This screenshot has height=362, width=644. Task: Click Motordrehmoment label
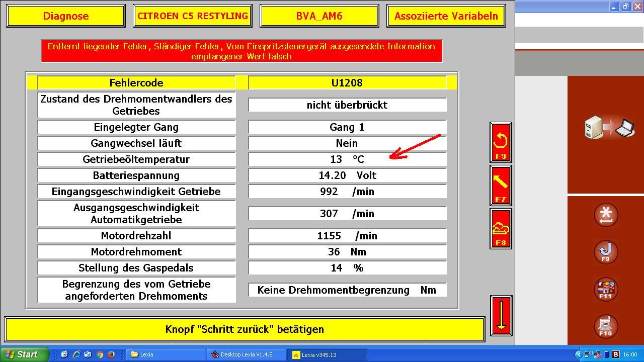(x=136, y=252)
